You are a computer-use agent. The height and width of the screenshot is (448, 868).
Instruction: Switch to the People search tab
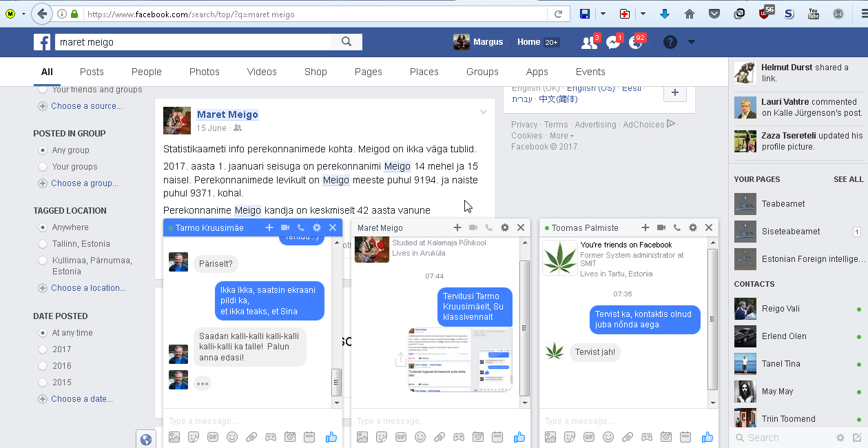[147, 72]
